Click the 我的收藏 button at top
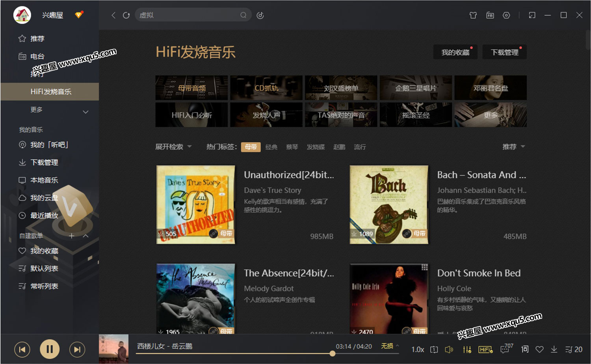591x364 pixels. [455, 52]
